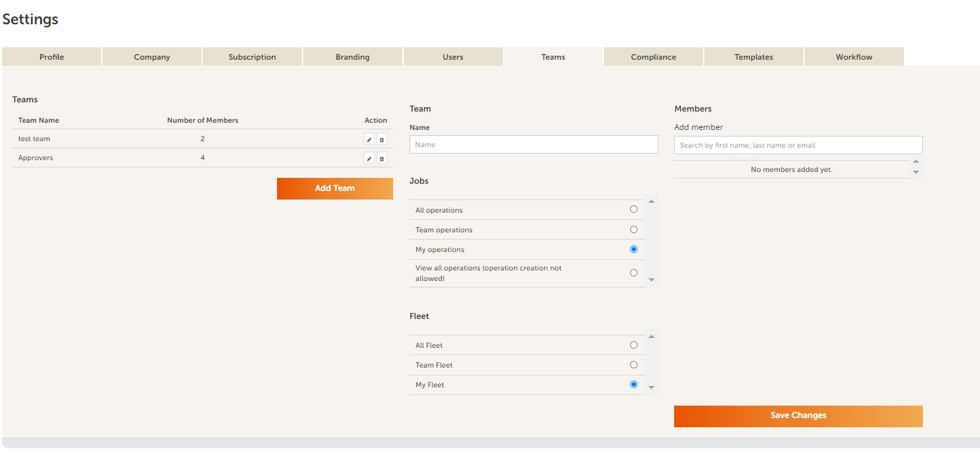This screenshot has width=980, height=466.
Task: Switch to the Compliance tab
Action: pos(654,57)
